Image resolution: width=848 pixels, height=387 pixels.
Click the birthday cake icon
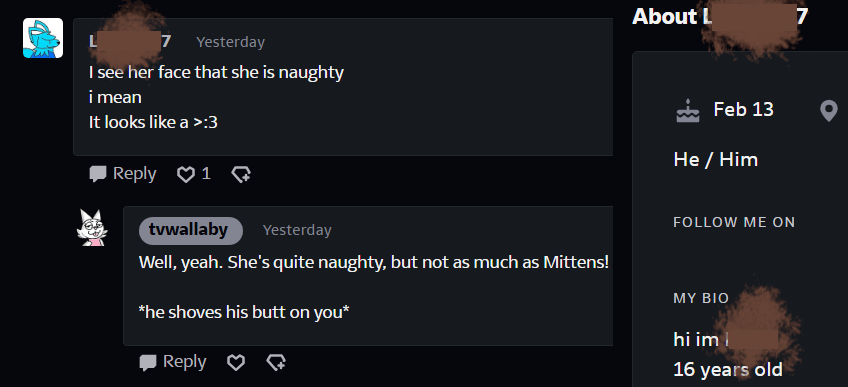687,111
